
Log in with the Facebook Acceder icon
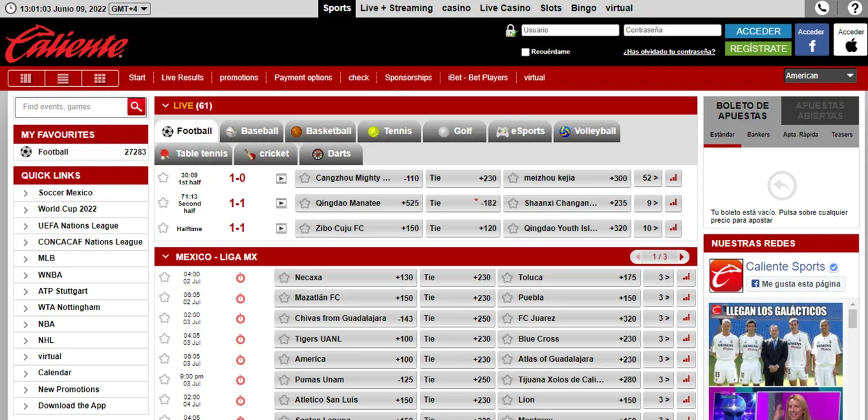[812, 40]
